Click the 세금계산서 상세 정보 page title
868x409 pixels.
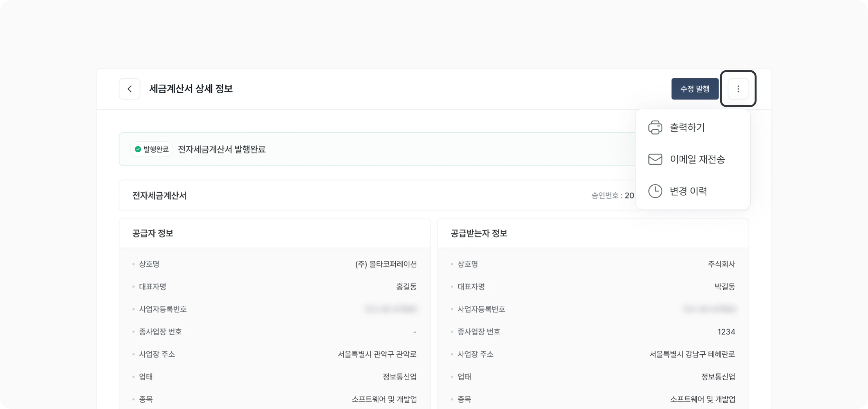tap(191, 89)
